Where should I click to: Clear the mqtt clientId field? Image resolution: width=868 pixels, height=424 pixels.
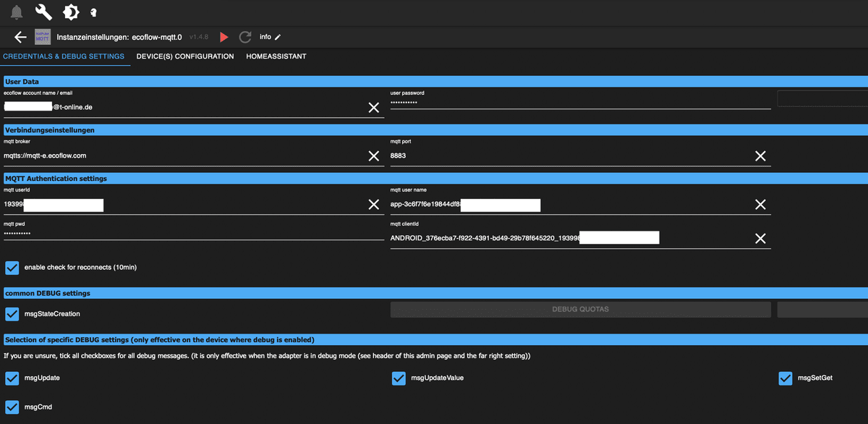(x=760, y=238)
